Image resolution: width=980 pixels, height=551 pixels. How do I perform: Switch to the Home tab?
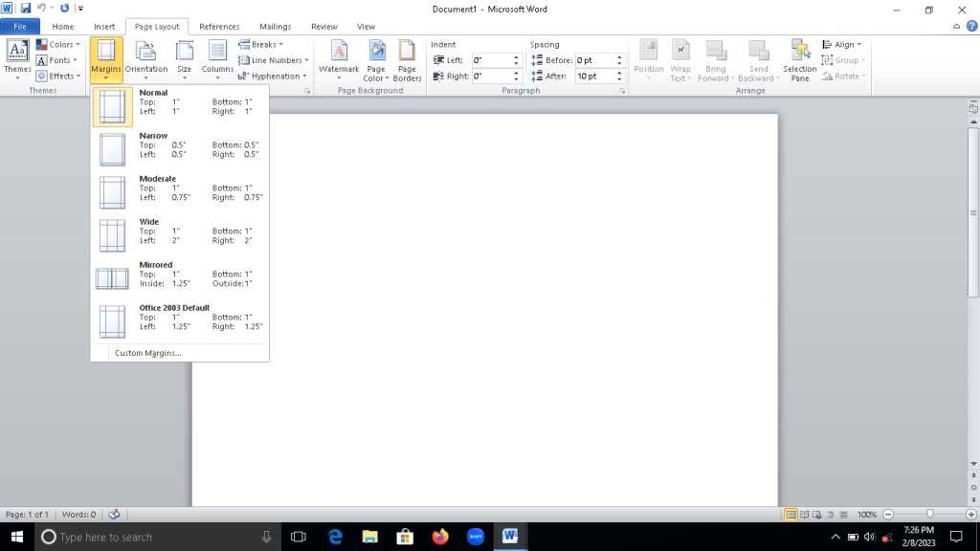pos(62,26)
